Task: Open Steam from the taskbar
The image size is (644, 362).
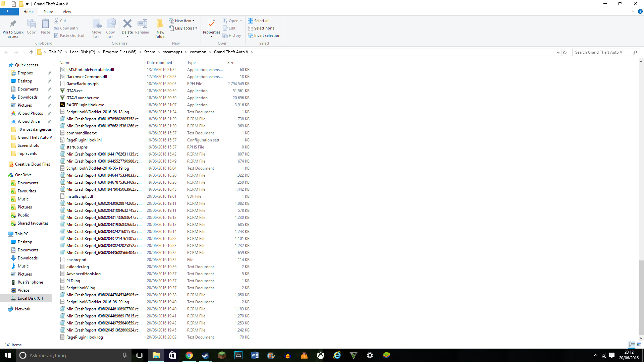Action: [205, 355]
